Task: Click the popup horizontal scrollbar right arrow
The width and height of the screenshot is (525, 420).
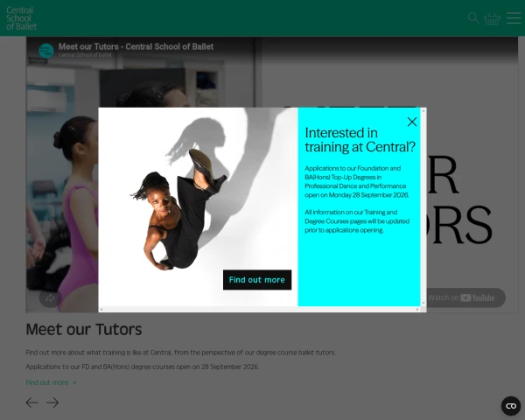Action: coord(417,309)
